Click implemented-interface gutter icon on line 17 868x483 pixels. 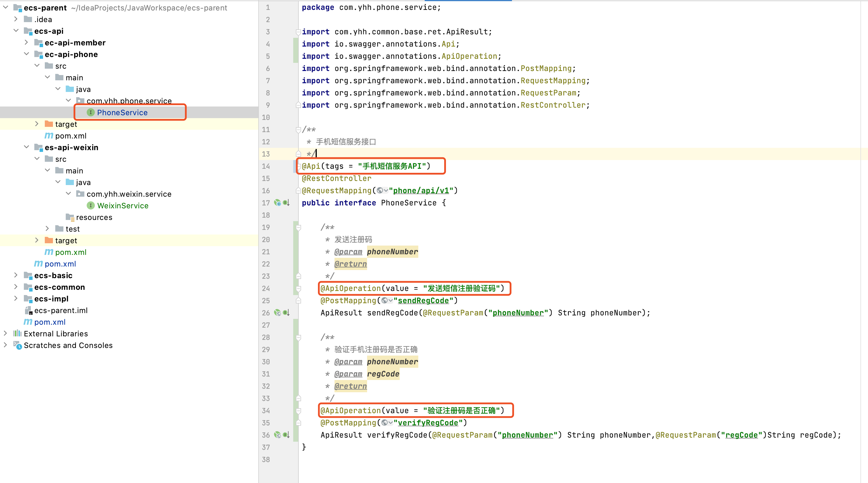point(286,203)
